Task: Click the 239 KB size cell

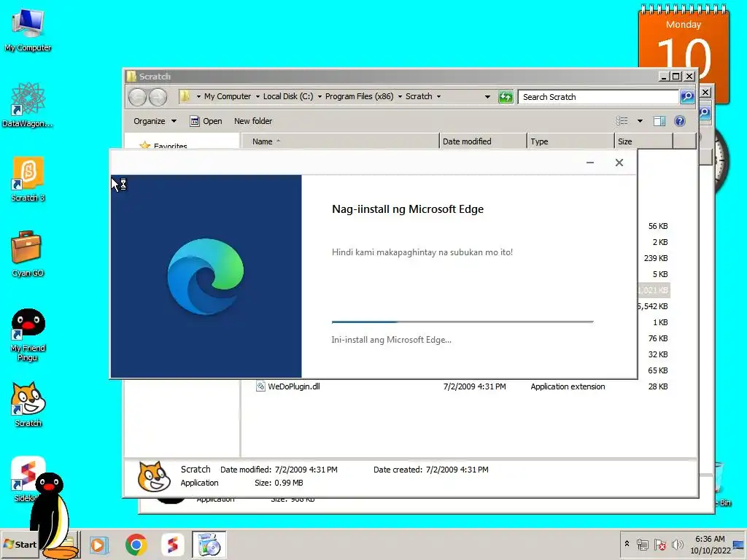Action: click(656, 258)
